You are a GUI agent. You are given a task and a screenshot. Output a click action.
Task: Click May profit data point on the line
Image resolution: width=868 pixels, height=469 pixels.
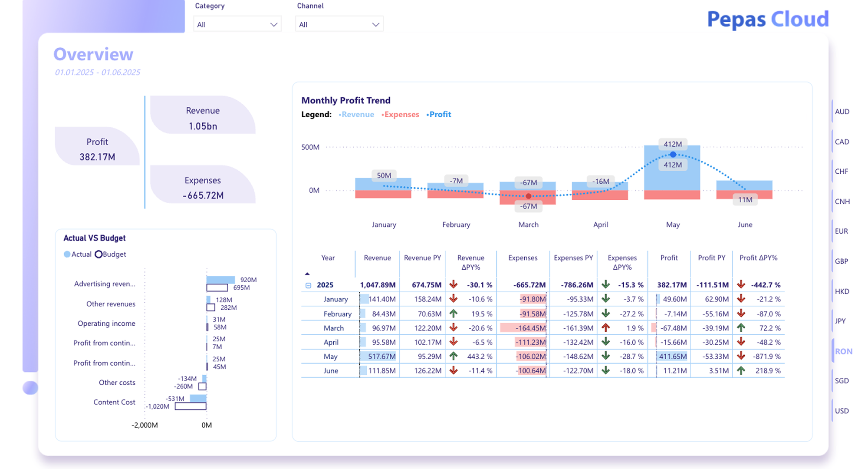[x=673, y=155]
